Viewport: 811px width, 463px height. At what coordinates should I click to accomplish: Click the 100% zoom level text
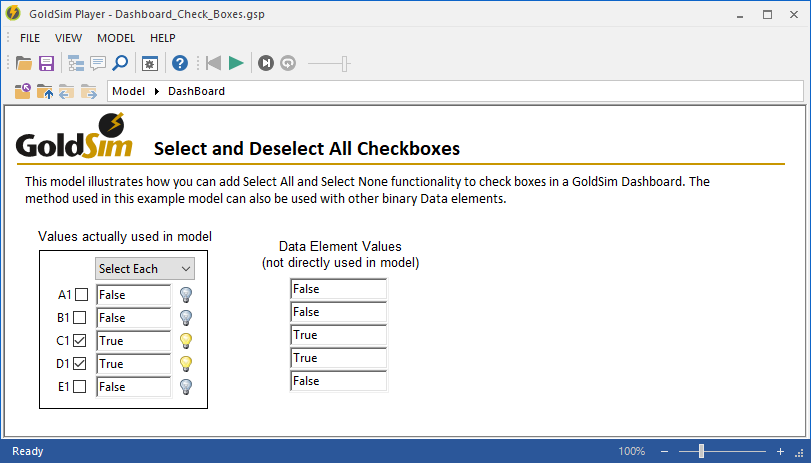click(x=632, y=451)
